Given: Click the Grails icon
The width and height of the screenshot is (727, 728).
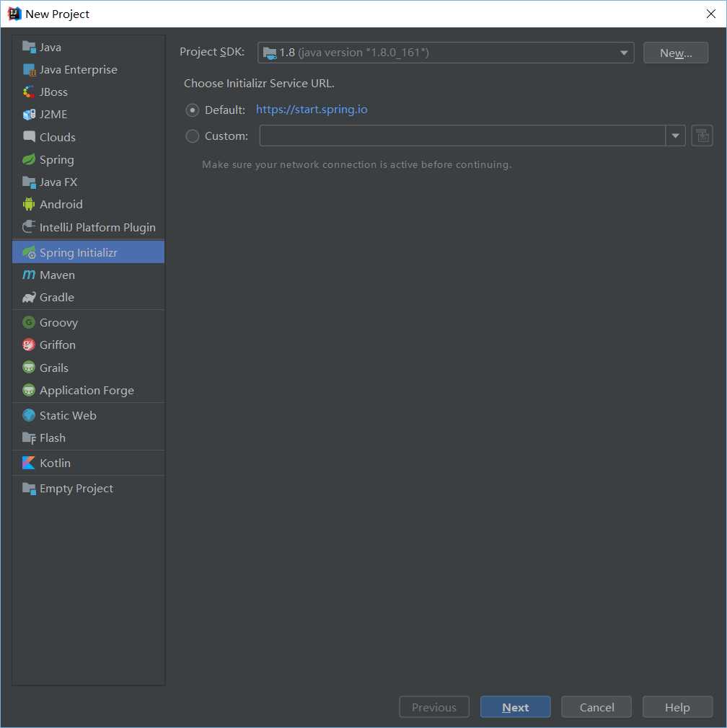Looking at the screenshot, I should (x=29, y=368).
